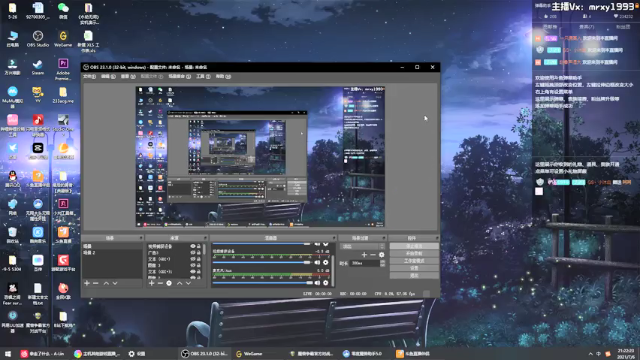
Task: Open the Adobe Premiere desktop icon
Action: (x=63, y=69)
